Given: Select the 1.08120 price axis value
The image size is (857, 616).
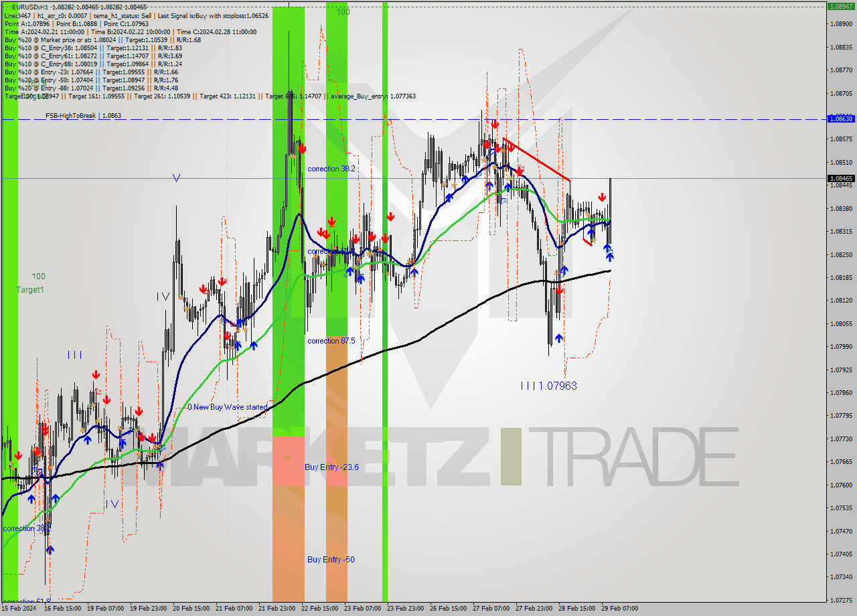Looking at the screenshot, I should (841, 300).
